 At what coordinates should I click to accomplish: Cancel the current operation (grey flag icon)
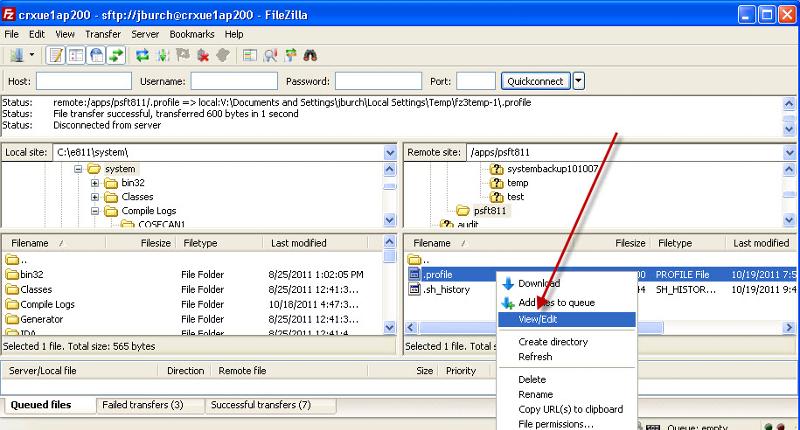[x=183, y=55]
